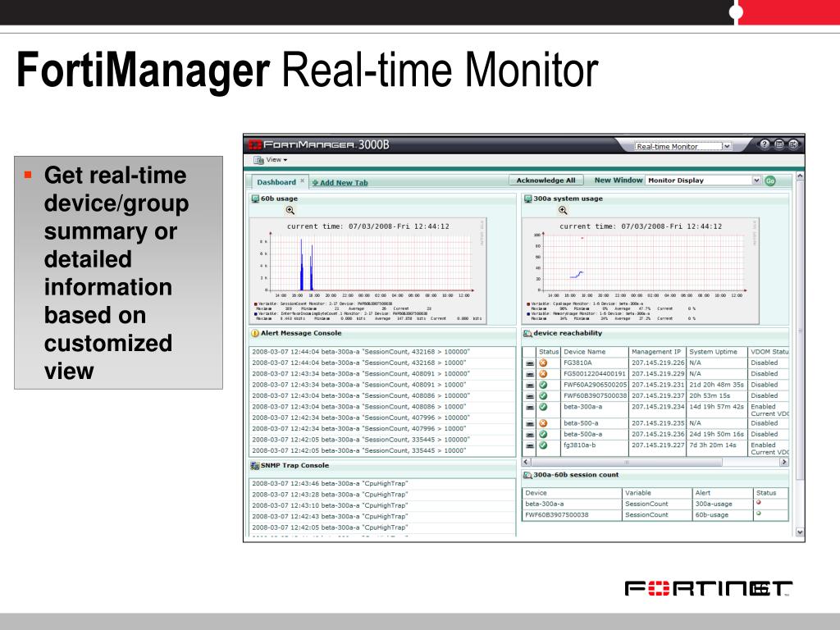Click the left arrow of device reachability scrollbar

(x=526, y=462)
